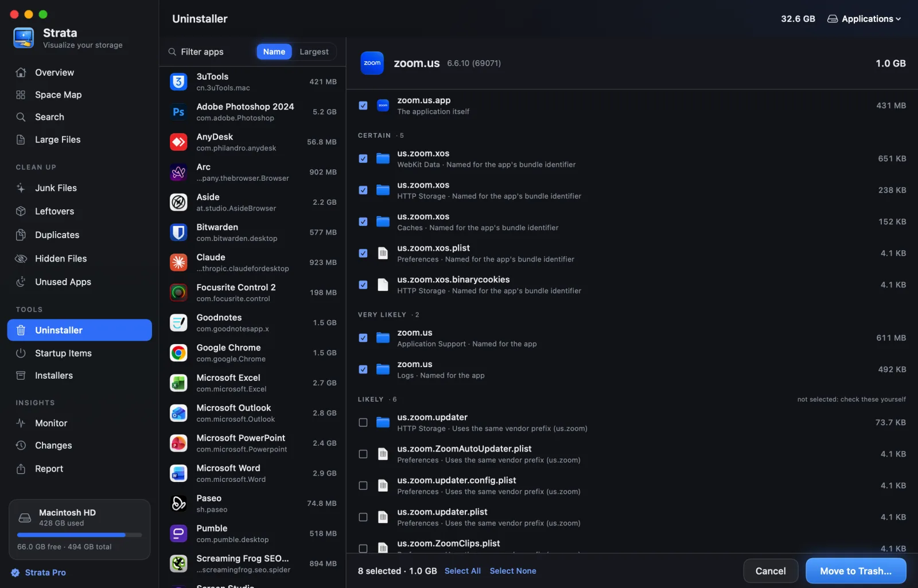Screen dimensions: 918x588
Task: Select Uninstaller in the sidebar
Action: [x=79, y=330]
